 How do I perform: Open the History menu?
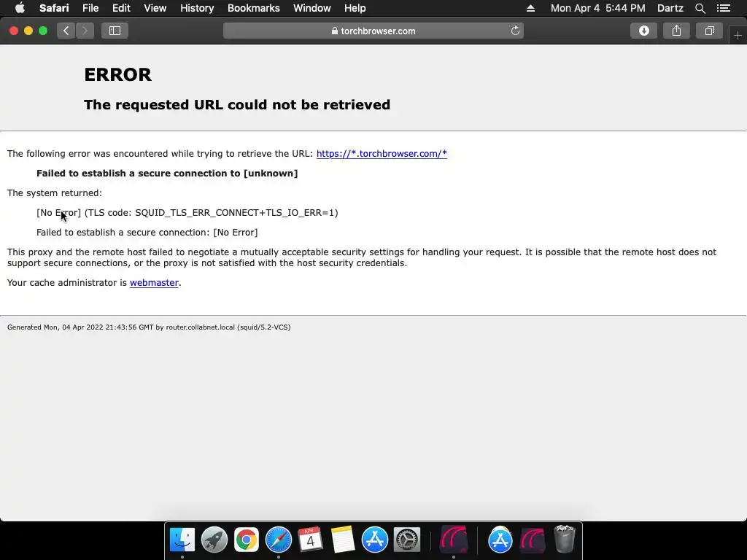point(197,8)
